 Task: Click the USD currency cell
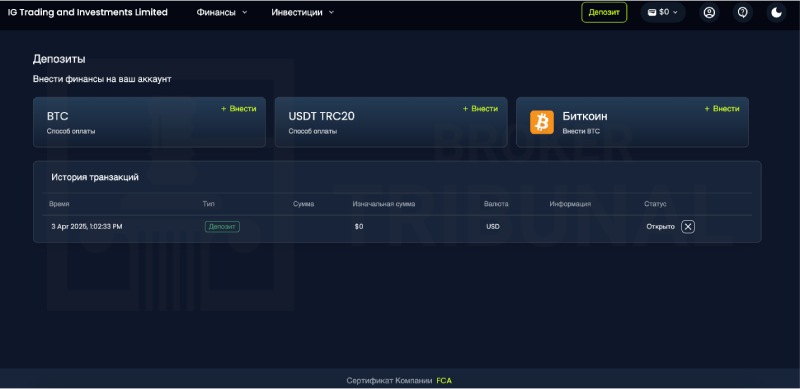click(x=493, y=227)
